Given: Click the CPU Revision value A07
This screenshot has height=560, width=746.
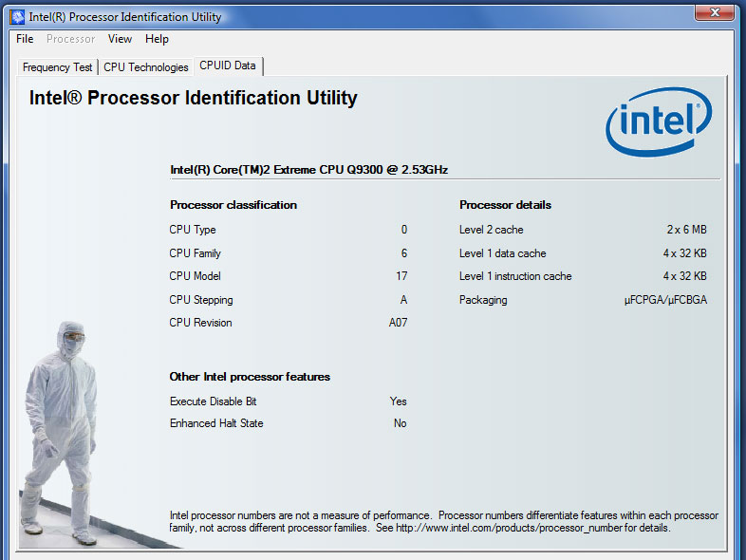Looking at the screenshot, I should tap(399, 323).
